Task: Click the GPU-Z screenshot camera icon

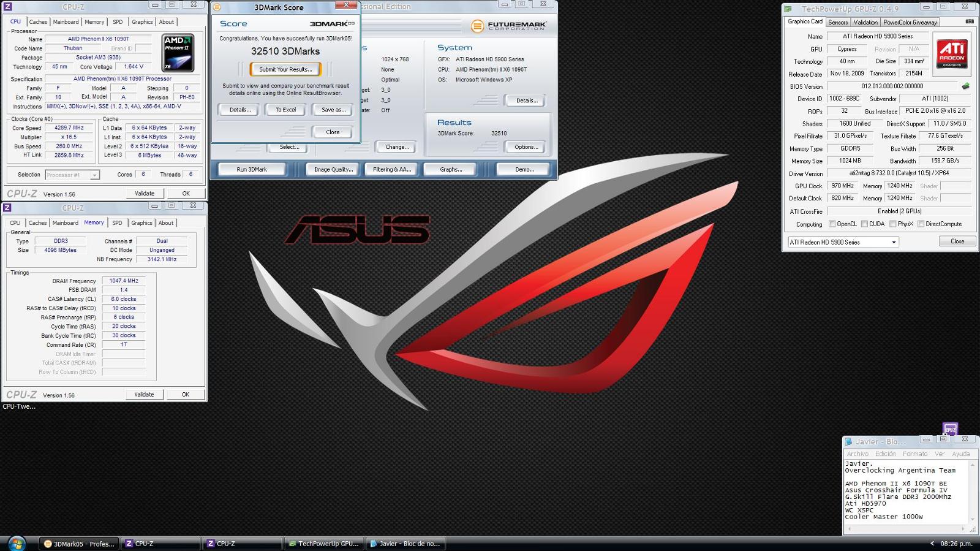Action: click(969, 21)
